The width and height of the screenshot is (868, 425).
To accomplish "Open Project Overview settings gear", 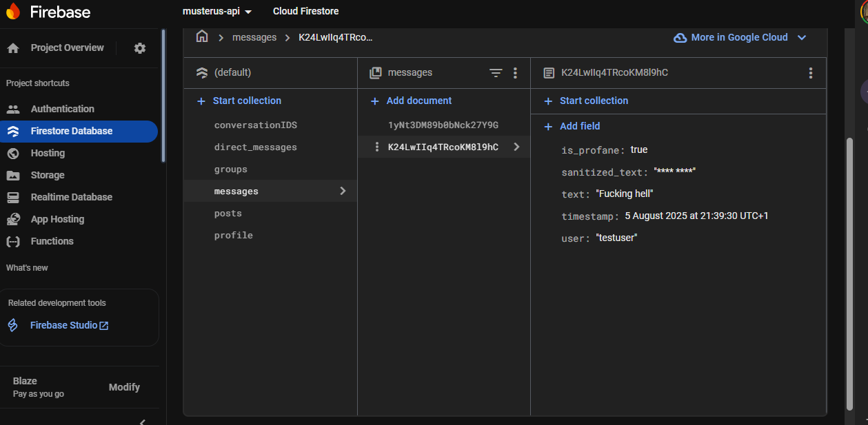I will (140, 48).
